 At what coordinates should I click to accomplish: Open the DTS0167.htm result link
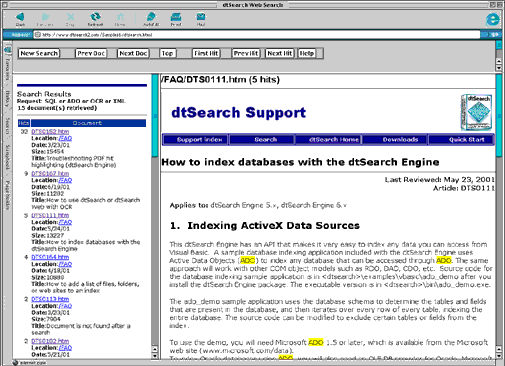click(x=50, y=174)
